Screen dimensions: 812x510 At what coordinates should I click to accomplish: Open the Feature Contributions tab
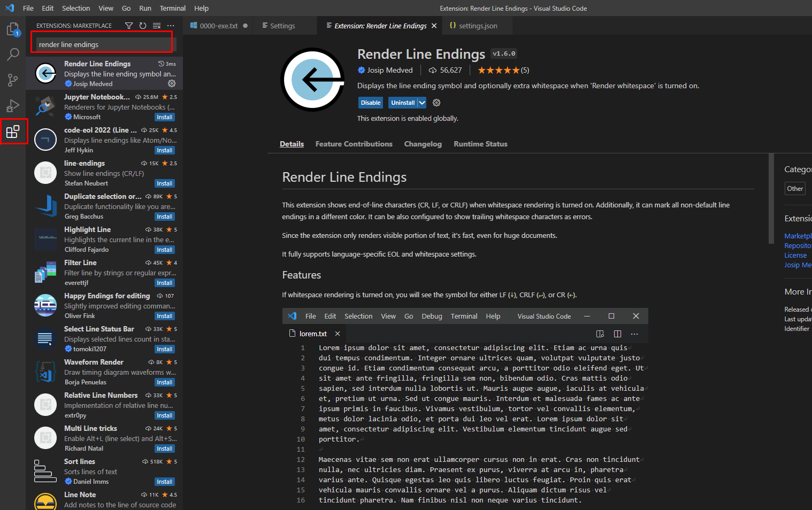(x=354, y=144)
